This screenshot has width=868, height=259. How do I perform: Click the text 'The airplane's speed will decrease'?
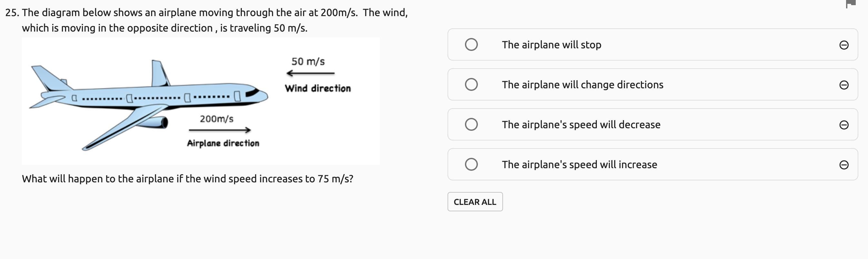click(x=581, y=125)
